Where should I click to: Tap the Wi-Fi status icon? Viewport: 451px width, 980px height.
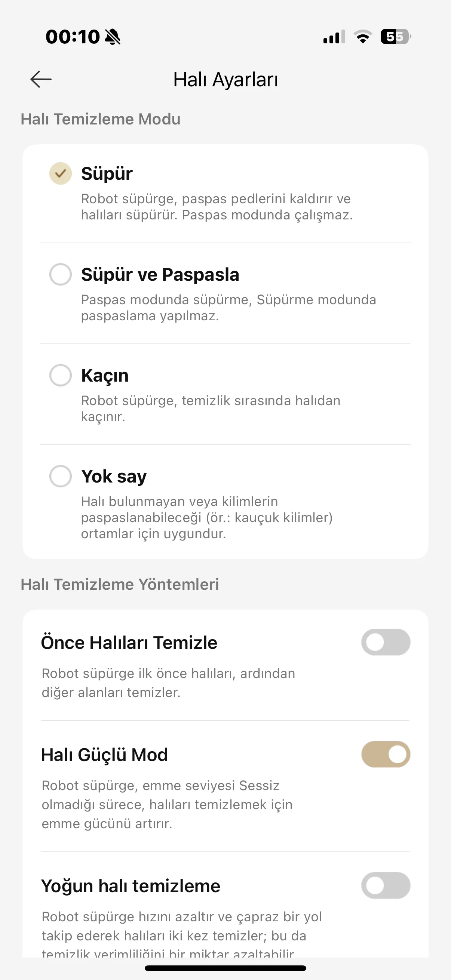(x=363, y=37)
